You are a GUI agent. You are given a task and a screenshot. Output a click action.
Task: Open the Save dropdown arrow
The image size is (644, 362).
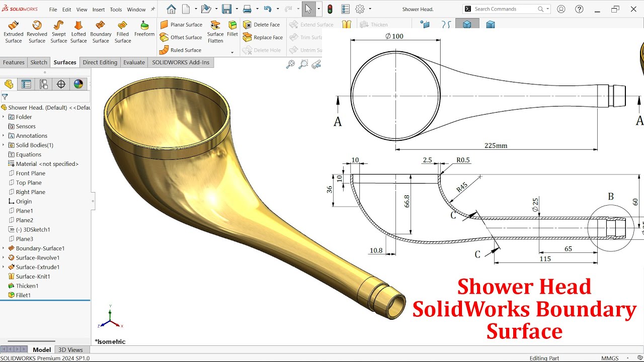point(236,9)
